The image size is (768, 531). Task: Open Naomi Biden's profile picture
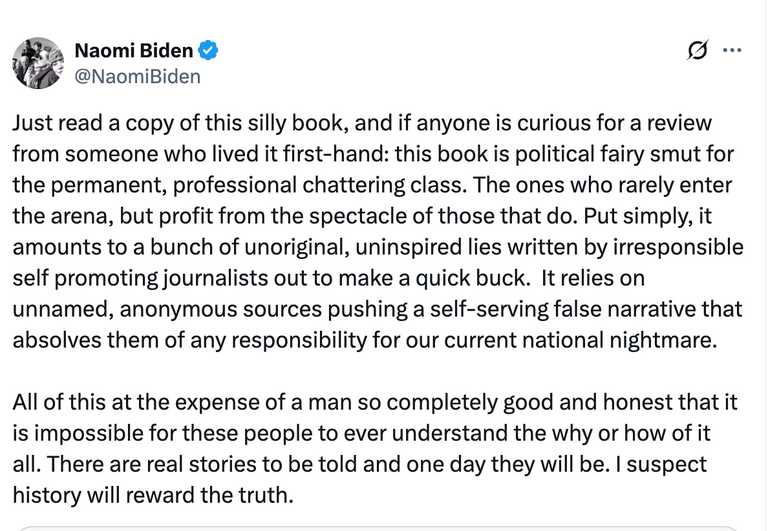click(38, 63)
